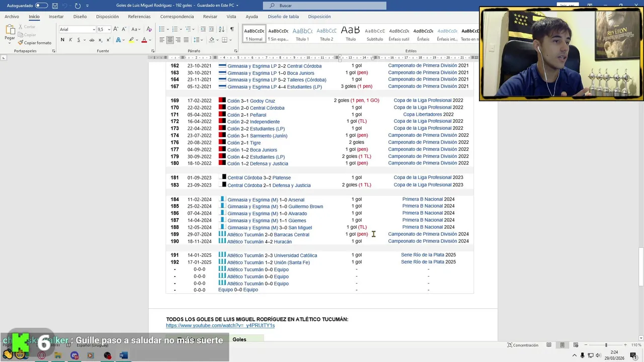The height and width of the screenshot is (362, 644).
Task: Toggle underline S formatting
Action: click(x=78, y=40)
